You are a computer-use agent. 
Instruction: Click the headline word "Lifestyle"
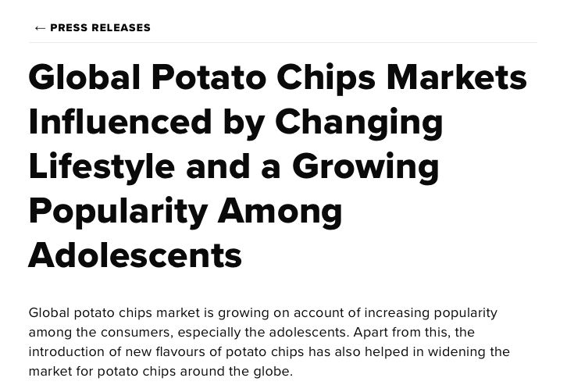(101, 166)
